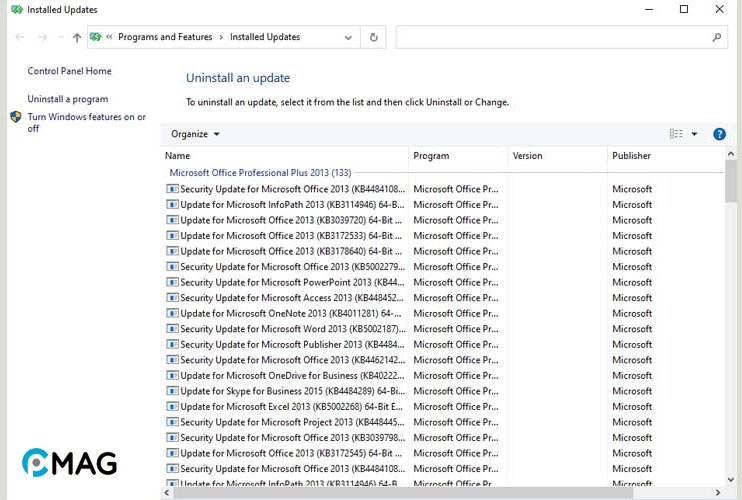Open Programs and Features breadcrumb
The height and width of the screenshot is (500, 742).
165,37
